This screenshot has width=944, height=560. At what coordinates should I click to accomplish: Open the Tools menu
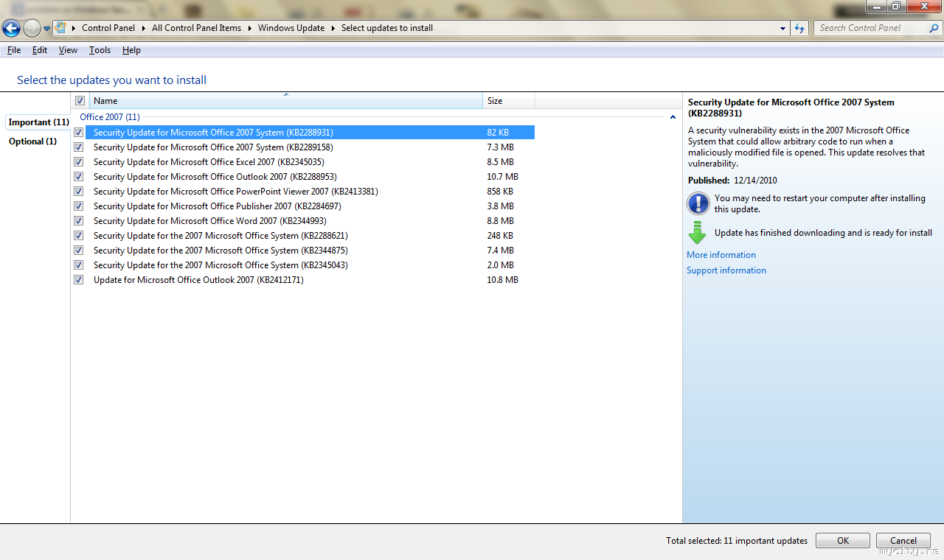(100, 50)
